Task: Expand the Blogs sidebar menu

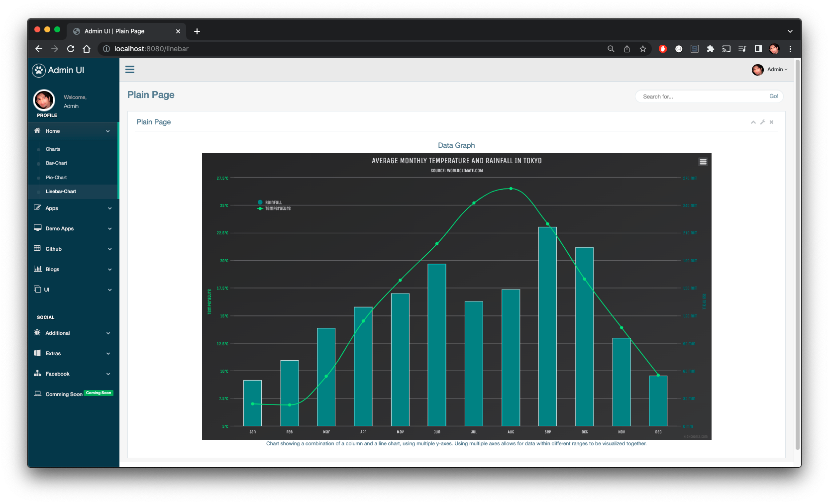Action: (73, 270)
